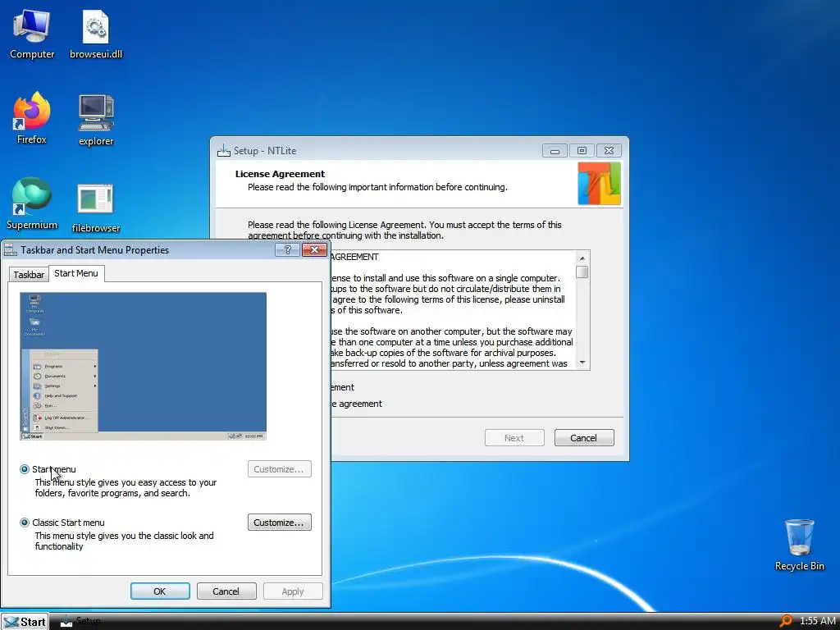Click the Taskbar Properties title bar icon
Viewport: 840px width, 630px height.
pos(10,249)
